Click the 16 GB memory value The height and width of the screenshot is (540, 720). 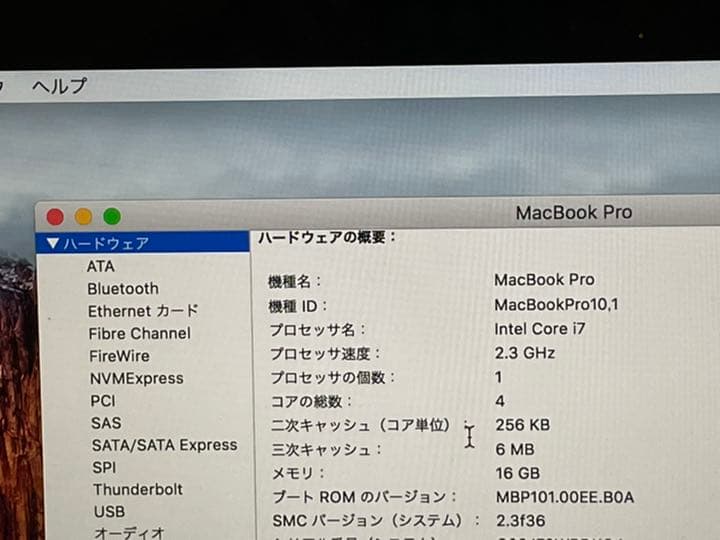coord(518,473)
